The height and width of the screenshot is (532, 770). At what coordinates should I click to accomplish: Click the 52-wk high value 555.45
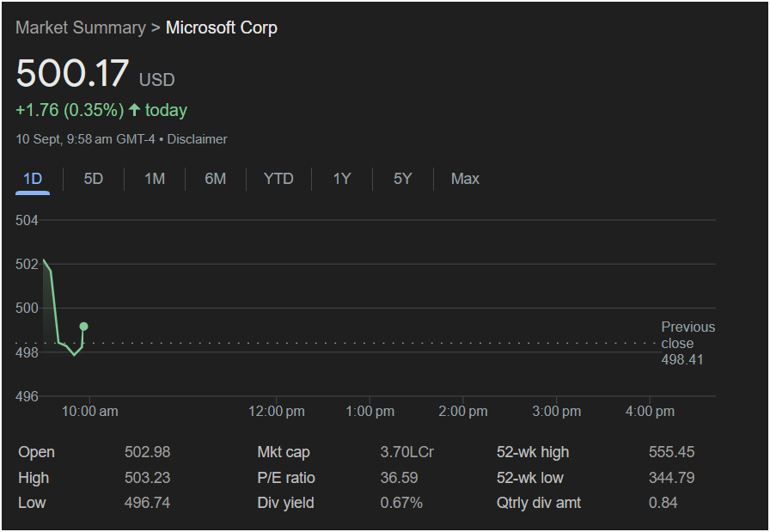[x=672, y=452]
